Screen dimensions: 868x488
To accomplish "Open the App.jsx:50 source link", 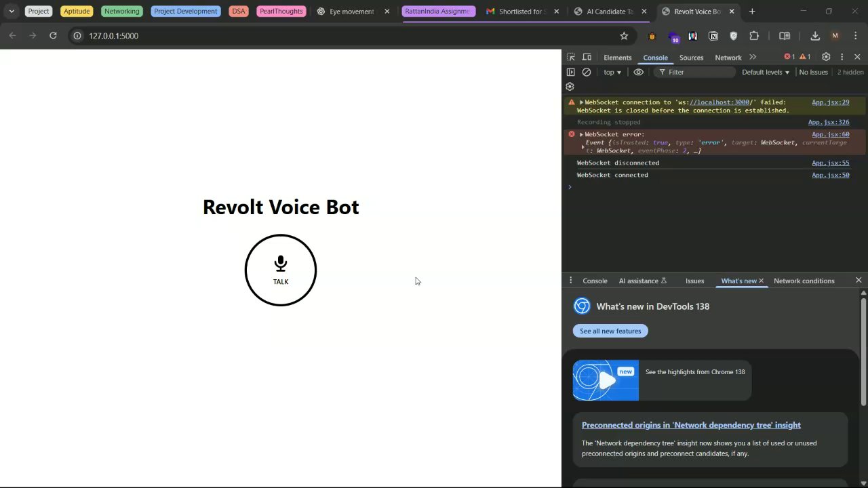I will pos(830,175).
